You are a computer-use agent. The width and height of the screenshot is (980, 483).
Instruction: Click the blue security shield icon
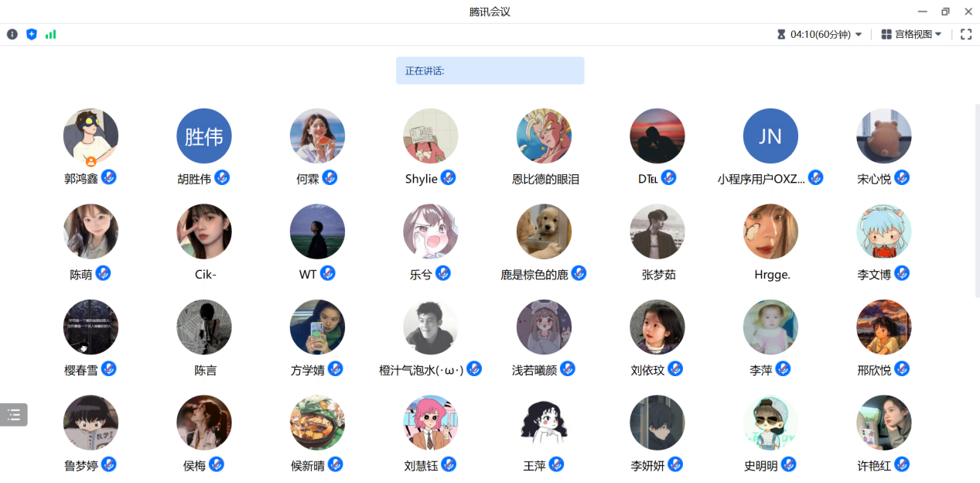click(32, 34)
